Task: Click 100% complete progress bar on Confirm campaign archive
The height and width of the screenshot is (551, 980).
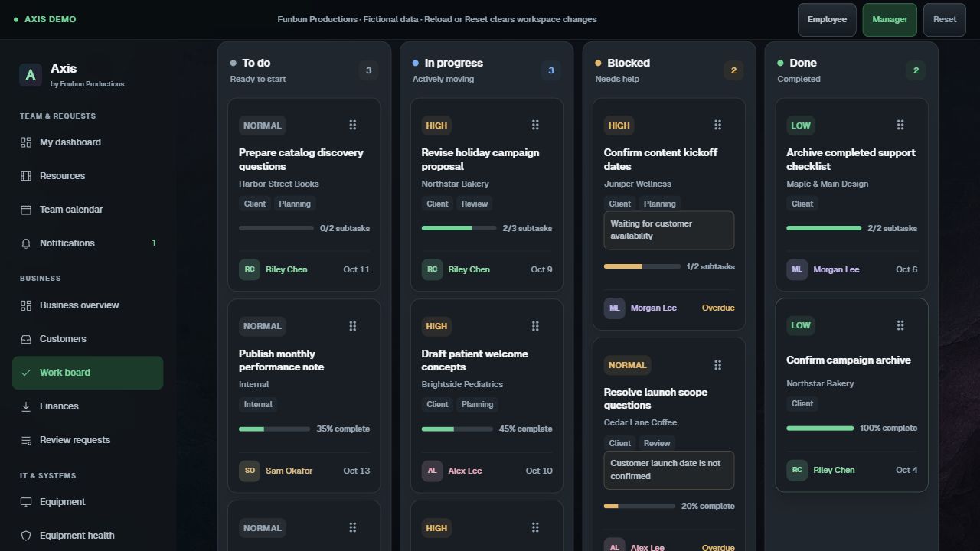Action: 820,429
